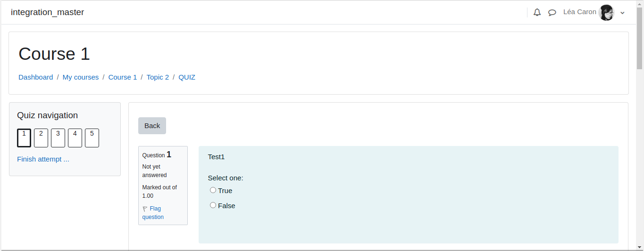644x251 pixels.
Task: Click the integration_master site name
Action: pyautogui.click(x=47, y=12)
